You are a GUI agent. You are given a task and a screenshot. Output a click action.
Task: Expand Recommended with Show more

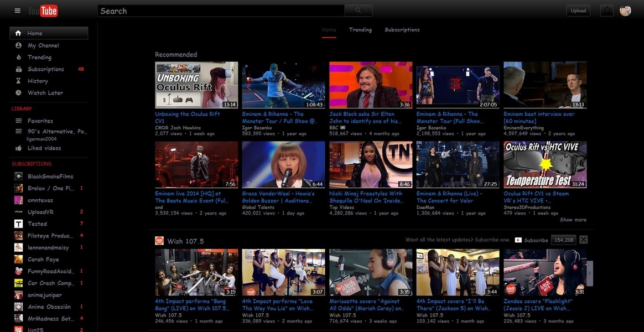pyautogui.click(x=573, y=220)
